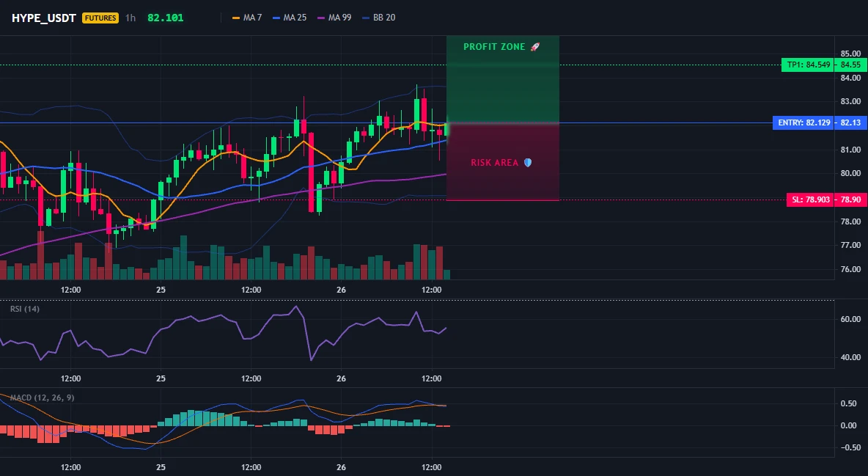This screenshot has height=476, width=868.
Task: Click the yellow FUTURES badge
Action: 100,18
